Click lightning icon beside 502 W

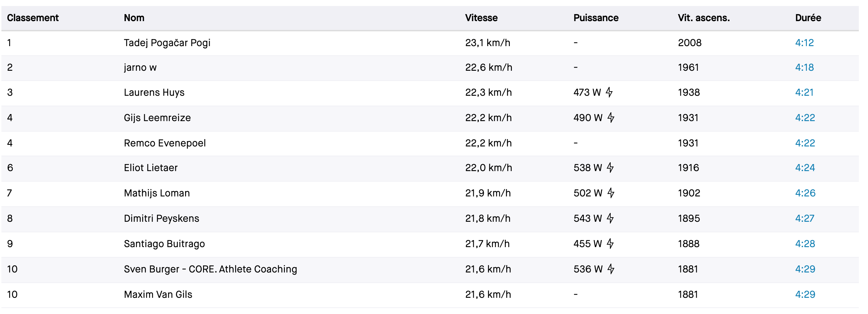(611, 193)
